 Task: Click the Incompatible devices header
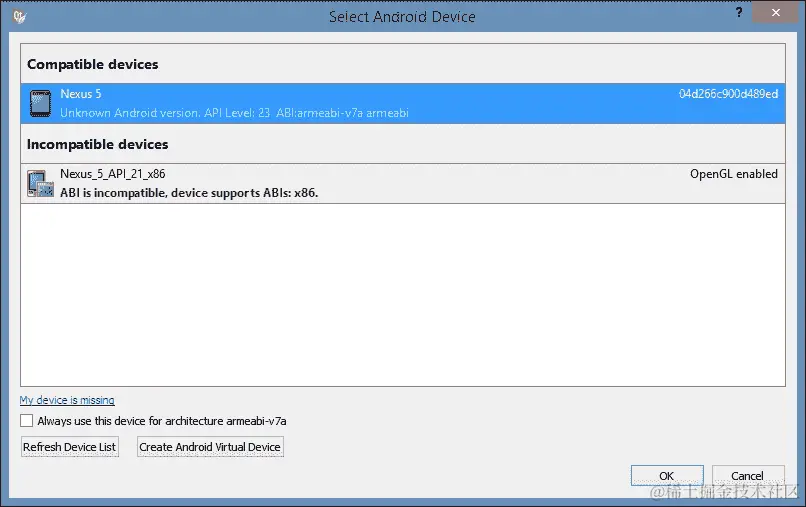[98, 144]
